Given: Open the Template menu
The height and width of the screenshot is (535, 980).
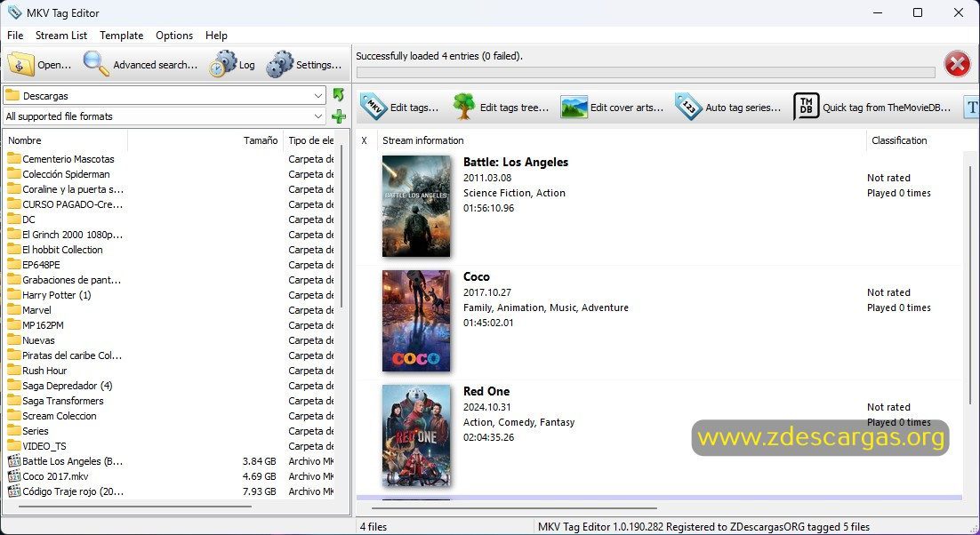Looking at the screenshot, I should pos(121,36).
